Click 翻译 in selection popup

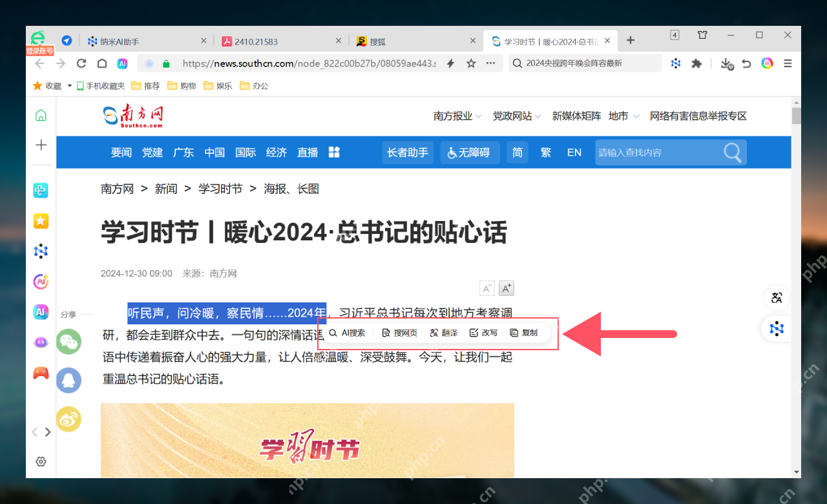coord(443,333)
